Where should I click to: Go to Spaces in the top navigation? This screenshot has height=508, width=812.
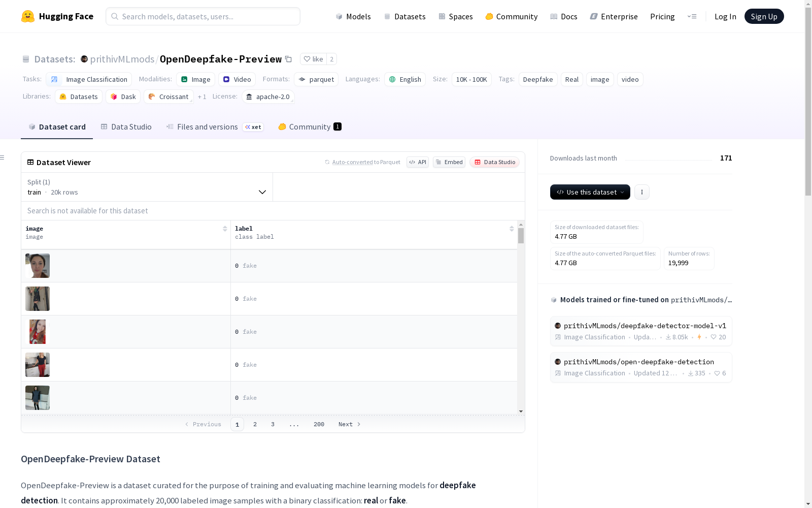(456, 16)
